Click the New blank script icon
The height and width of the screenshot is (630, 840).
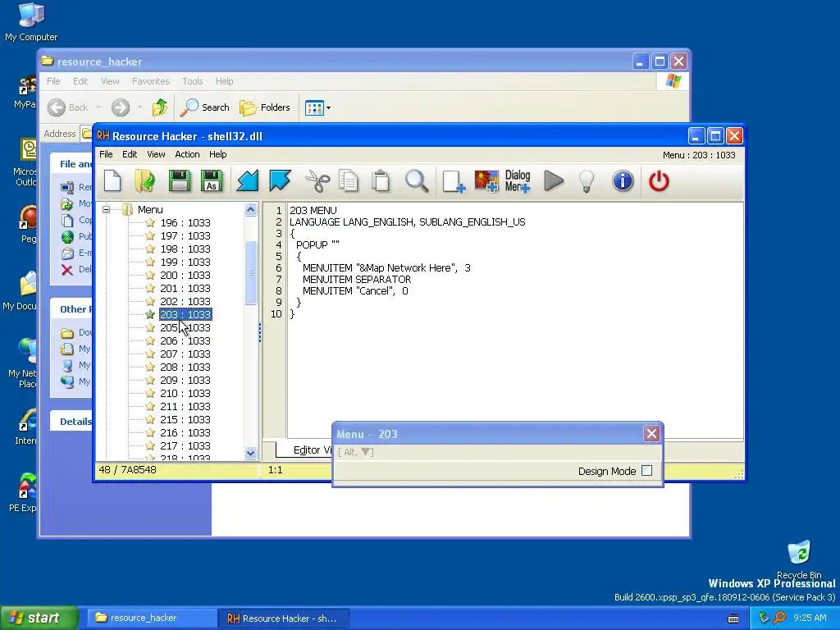coord(112,181)
